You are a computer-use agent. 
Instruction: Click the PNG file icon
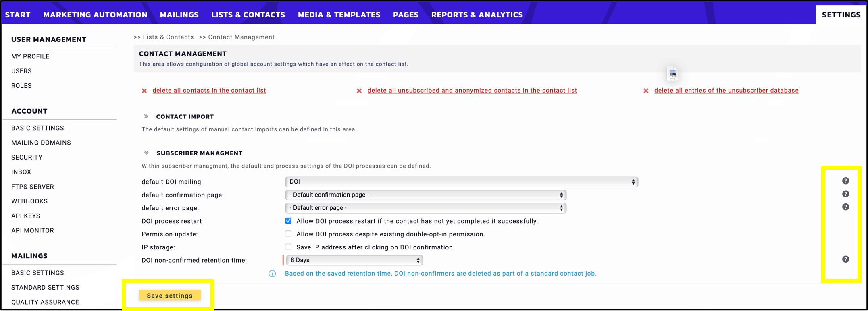point(672,74)
